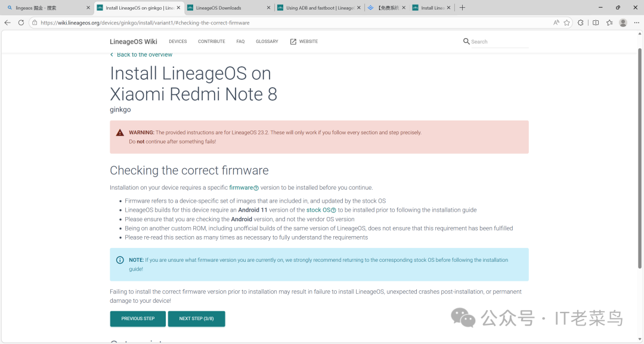Open browser extensions puzzle icon

(580, 23)
